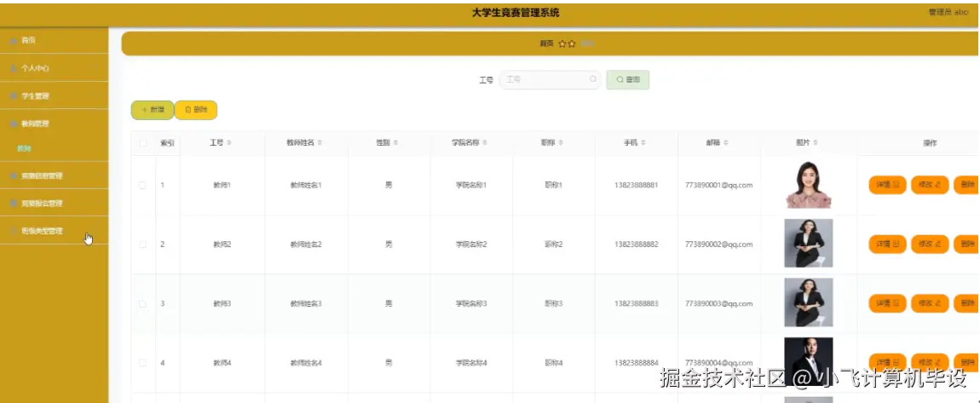980x403 pixels.
Task: Select the checkbox for row 教师1
Action: [142, 186]
